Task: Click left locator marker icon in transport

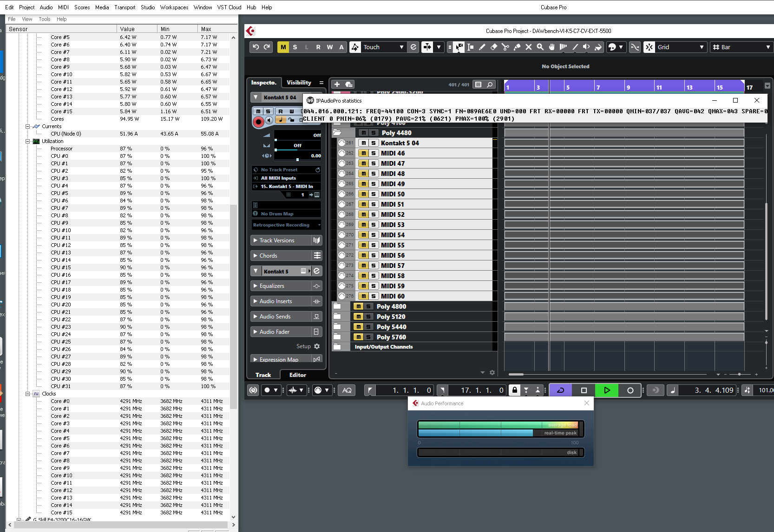Action: pos(369,390)
